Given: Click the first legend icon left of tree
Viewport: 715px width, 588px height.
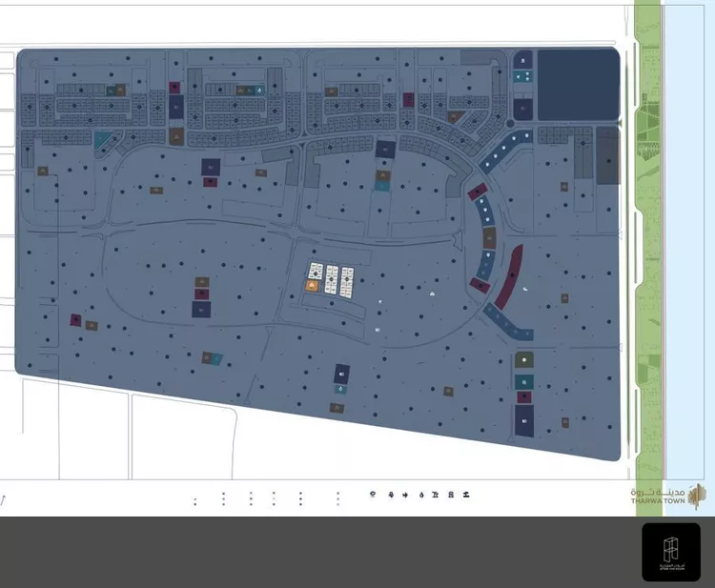Looking at the screenshot, I should pyautogui.click(x=373, y=495).
